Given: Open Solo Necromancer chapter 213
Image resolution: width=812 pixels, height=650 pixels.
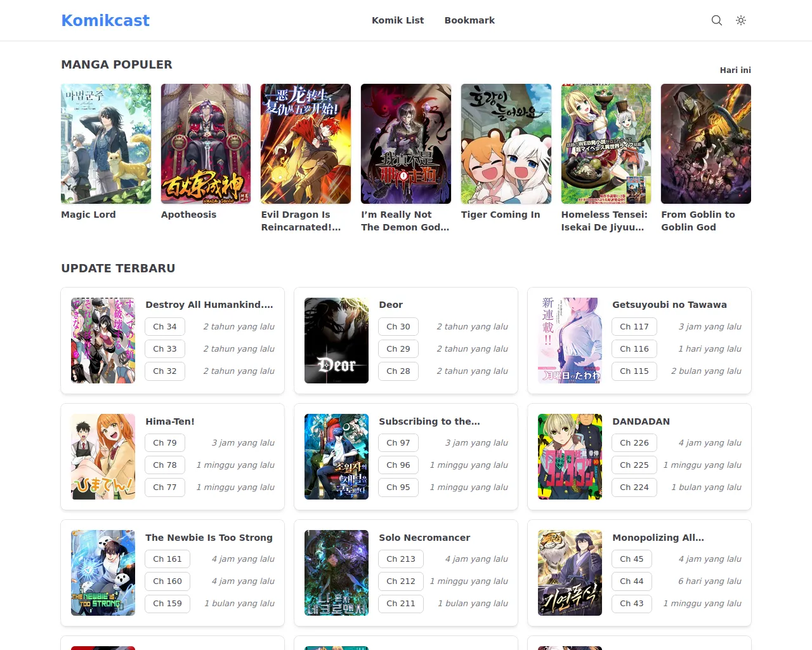Looking at the screenshot, I should (x=401, y=559).
